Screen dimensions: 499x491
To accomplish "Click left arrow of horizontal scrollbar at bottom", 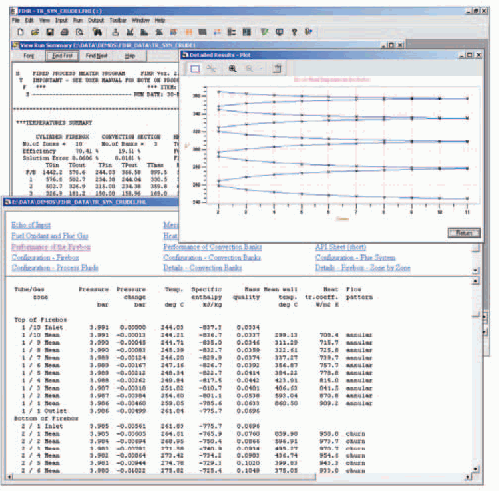I will (9, 477).
